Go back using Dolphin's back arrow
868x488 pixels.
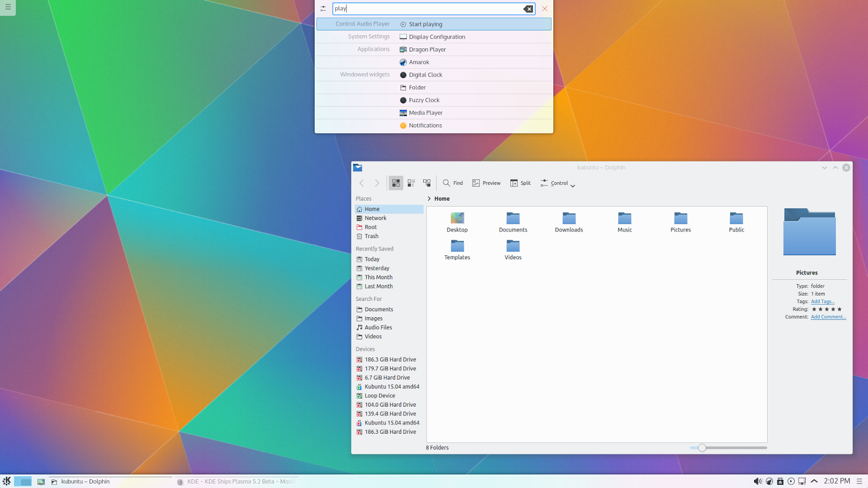coord(362,183)
